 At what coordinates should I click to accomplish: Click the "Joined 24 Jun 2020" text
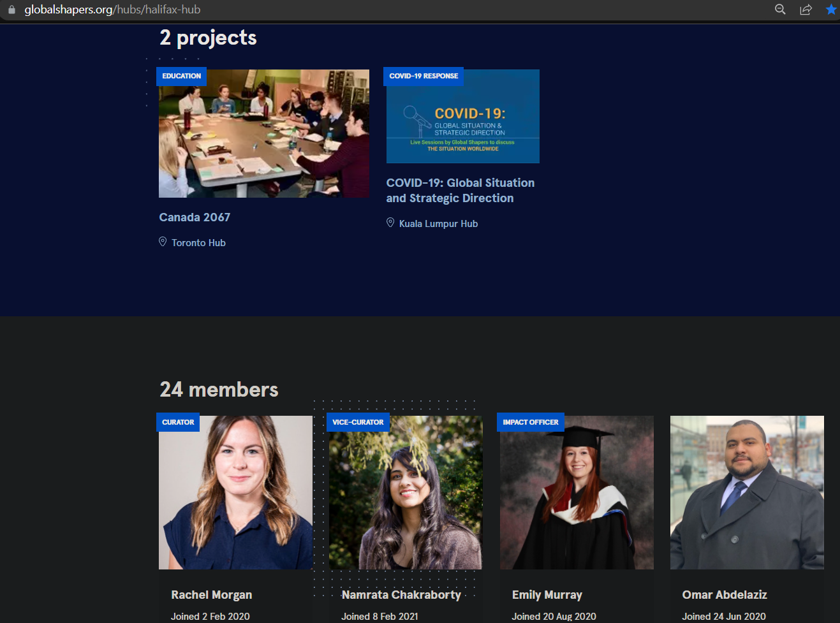click(x=724, y=617)
